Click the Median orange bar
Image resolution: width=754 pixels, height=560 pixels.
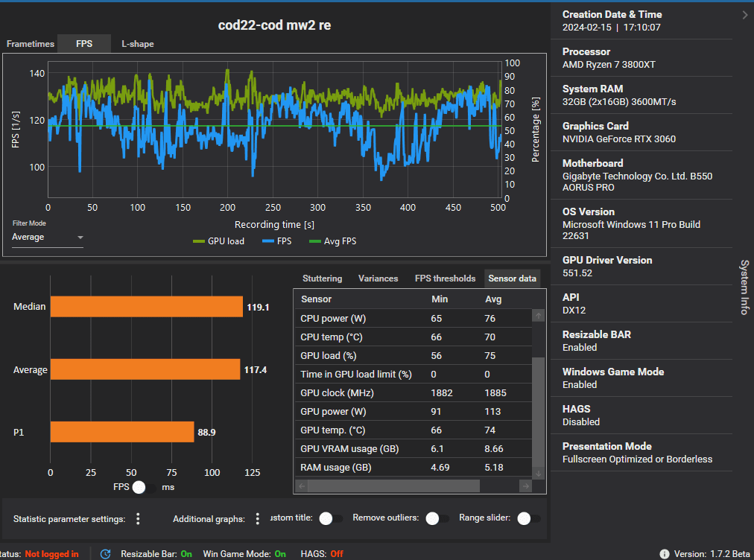(x=147, y=307)
